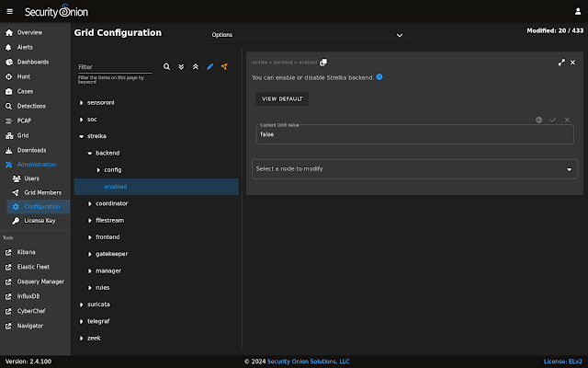Expand the telegraf tree node
The width and height of the screenshot is (588, 368).
tap(81, 321)
